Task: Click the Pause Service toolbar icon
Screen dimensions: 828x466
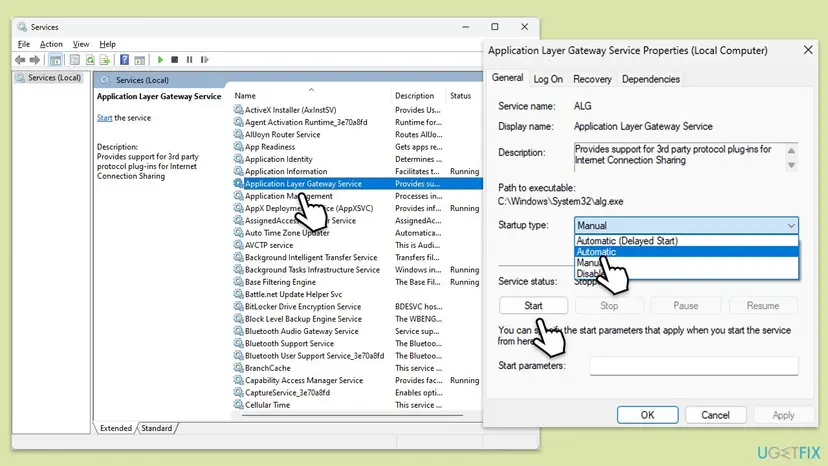Action: [x=189, y=60]
